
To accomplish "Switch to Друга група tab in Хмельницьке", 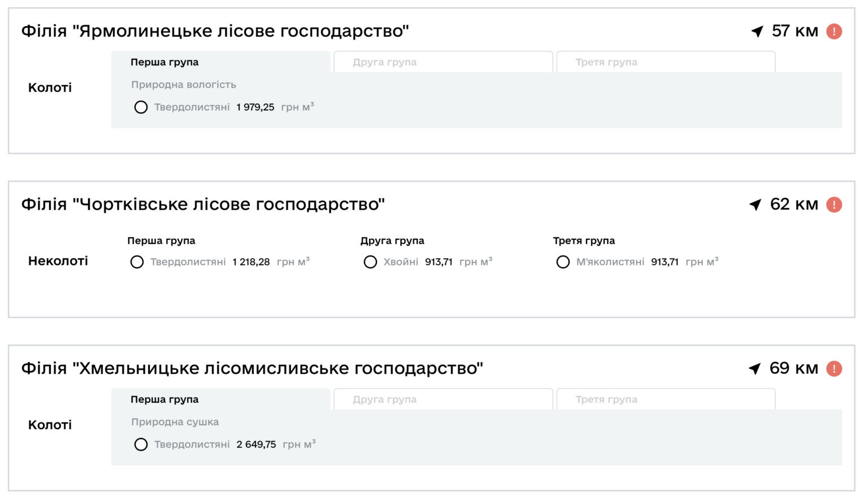I will [x=443, y=399].
